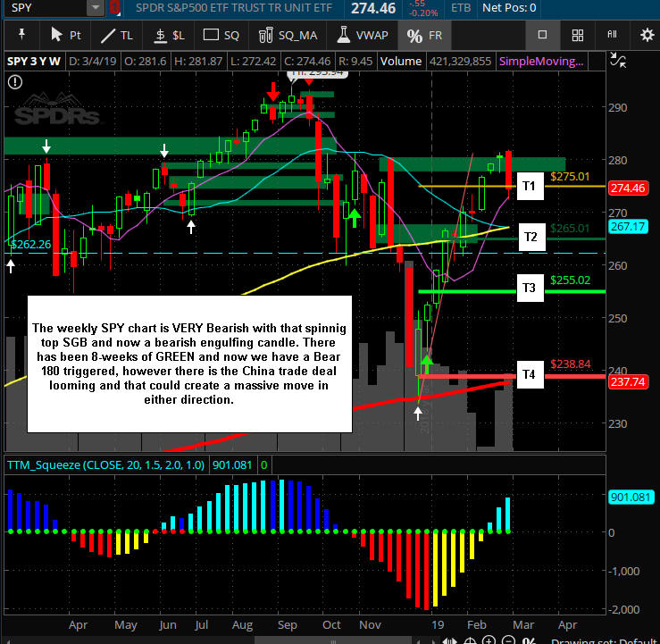Click the L: 272.42 low value

pyautogui.click(x=253, y=62)
